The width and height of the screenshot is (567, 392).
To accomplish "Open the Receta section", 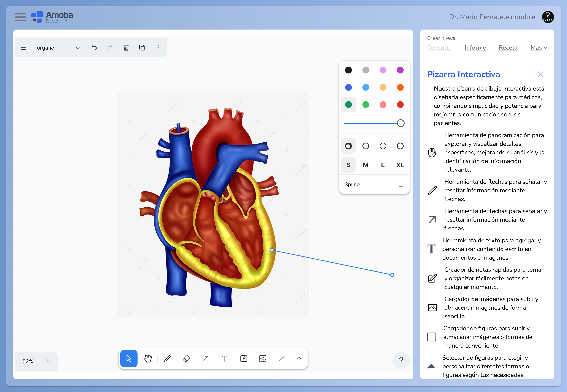I will tap(508, 48).
